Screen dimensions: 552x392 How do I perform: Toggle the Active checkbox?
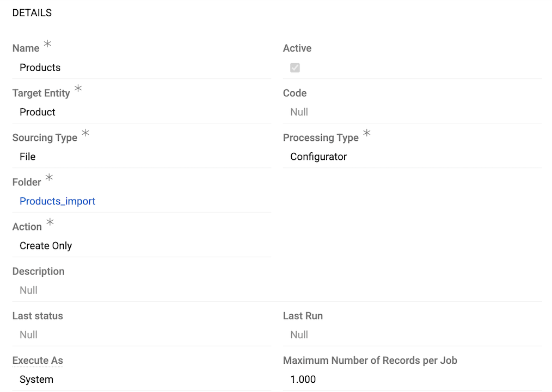point(295,67)
